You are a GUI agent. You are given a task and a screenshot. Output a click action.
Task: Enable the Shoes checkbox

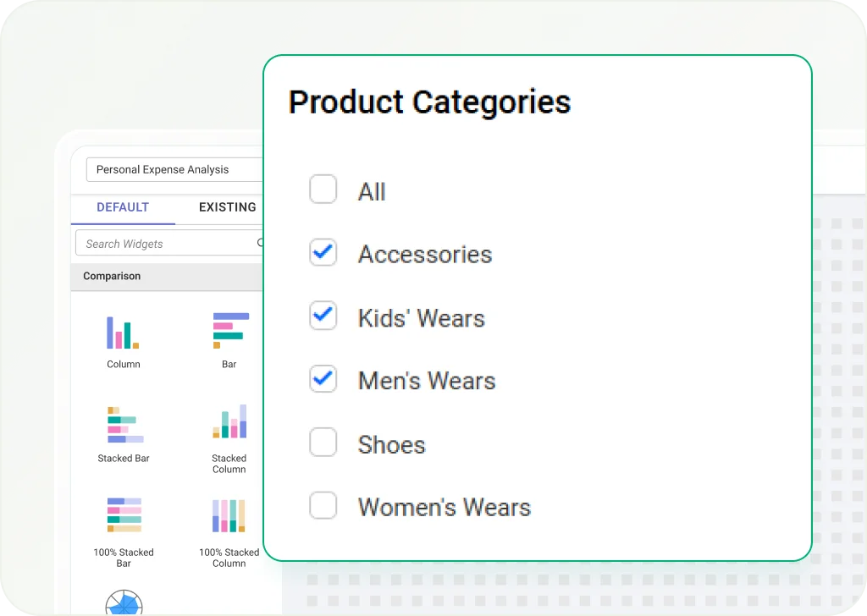[323, 443]
